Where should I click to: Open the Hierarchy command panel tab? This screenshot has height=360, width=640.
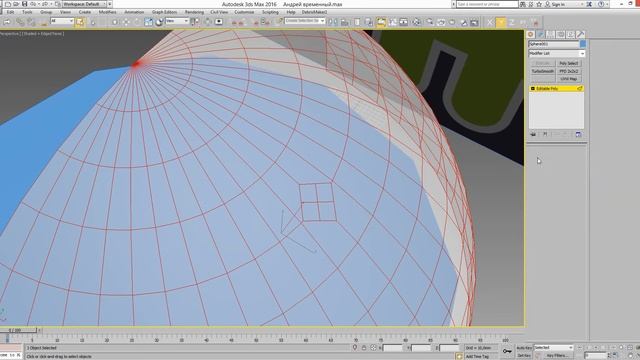pos(550,34)
